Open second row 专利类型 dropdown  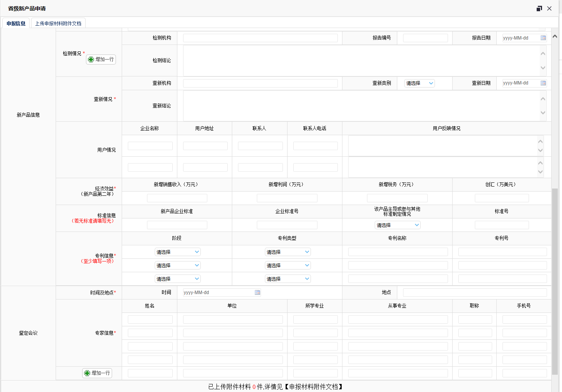(x=288, y=266)
